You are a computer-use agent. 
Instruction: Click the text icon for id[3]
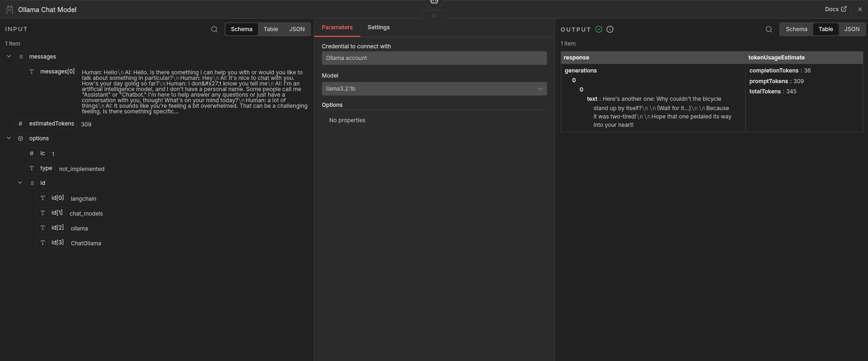pos(43,243)
